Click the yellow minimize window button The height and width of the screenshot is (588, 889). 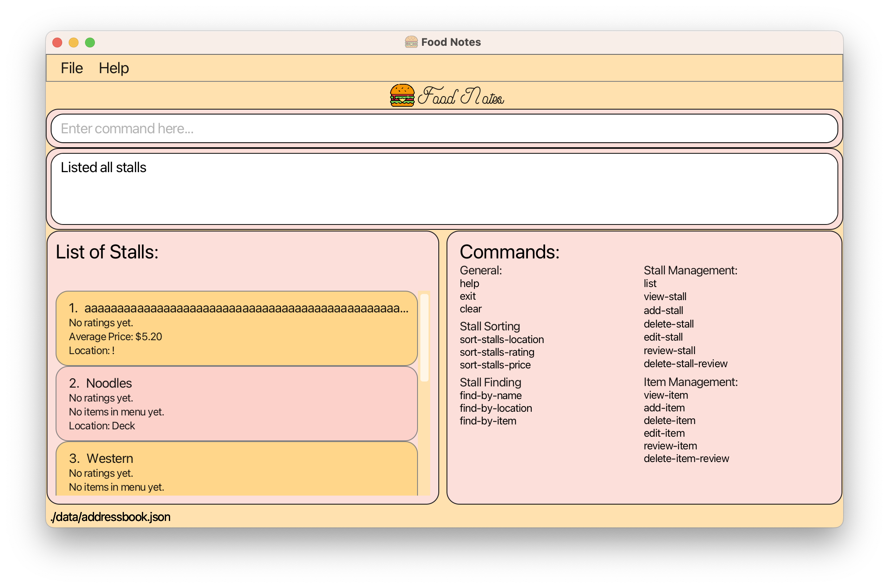pyautogui.click(x=74, y=43)
